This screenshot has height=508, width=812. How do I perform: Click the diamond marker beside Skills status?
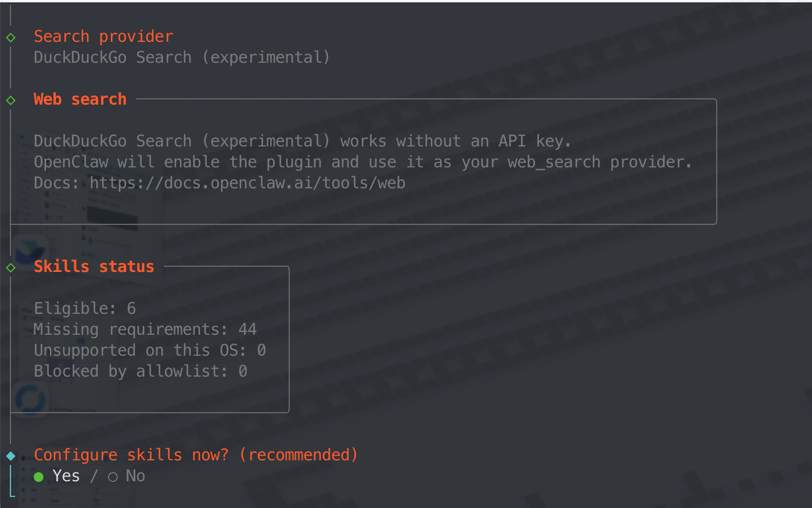click(x=10, y=267)
